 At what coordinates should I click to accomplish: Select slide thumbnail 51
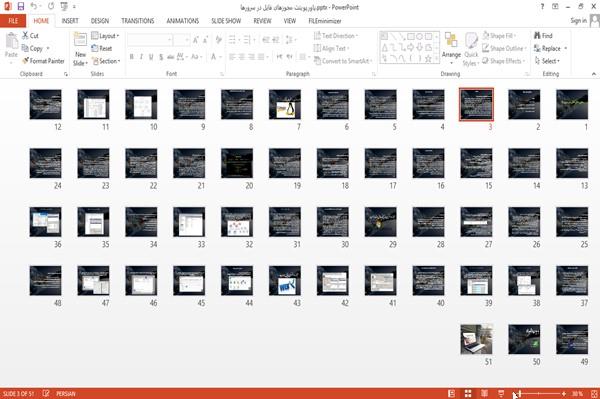click(x=476, y=339)
